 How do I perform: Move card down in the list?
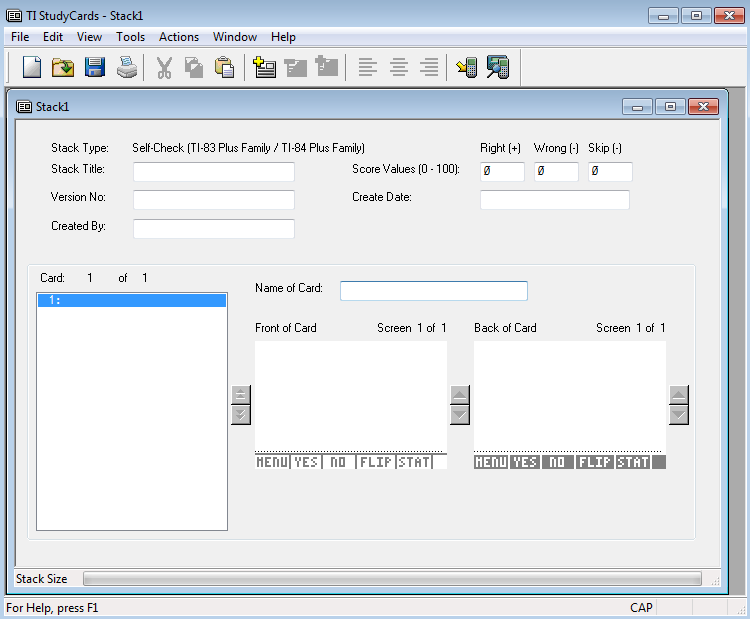241,415
